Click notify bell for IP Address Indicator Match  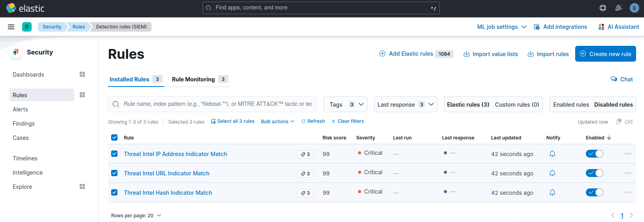552,154
